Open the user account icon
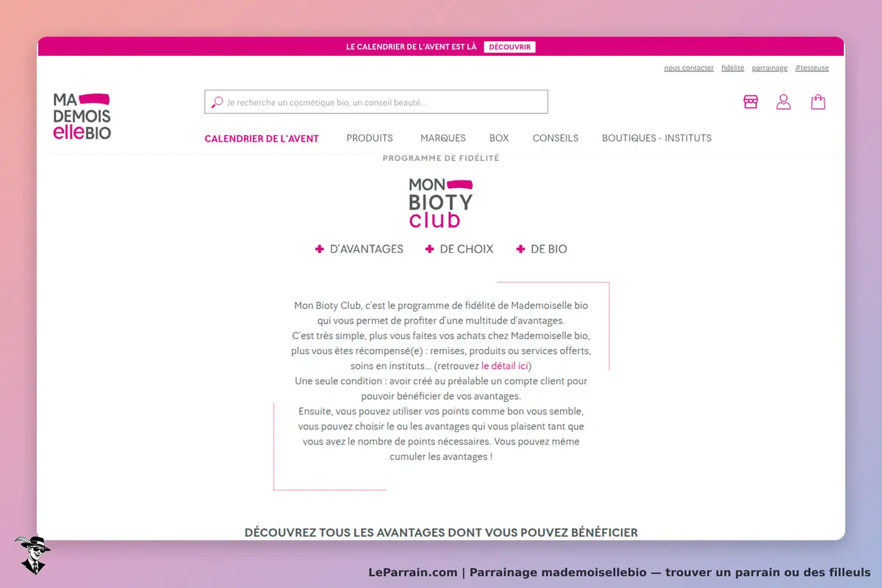 [784, 102]
